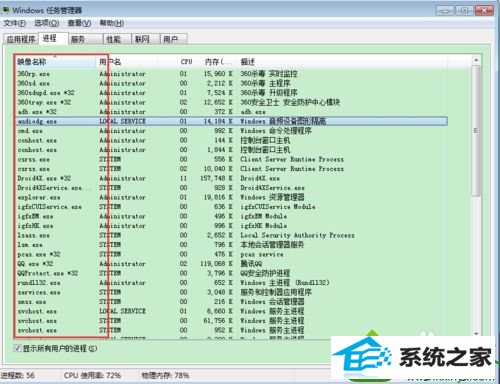Switch to the 应用程序 tab

click(x=21, y=39)
